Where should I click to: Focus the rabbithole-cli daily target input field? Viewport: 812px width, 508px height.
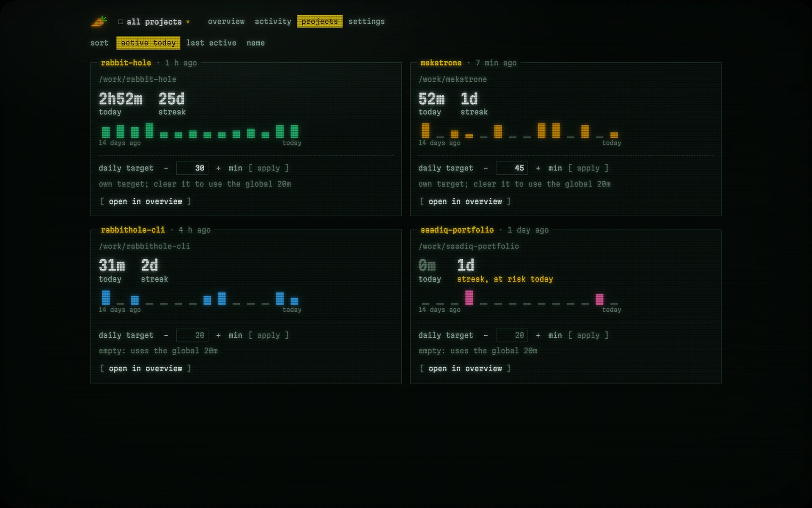tap(192, 335)
